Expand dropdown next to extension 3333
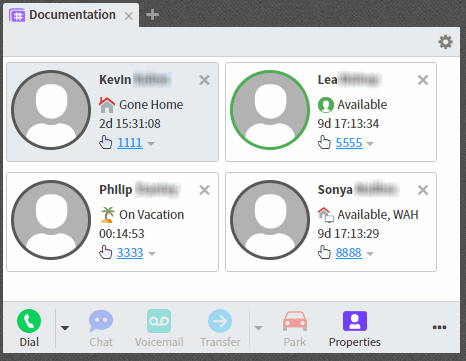Image resolution: width=466 pixels, height=361 pixels. coord(152,254)
